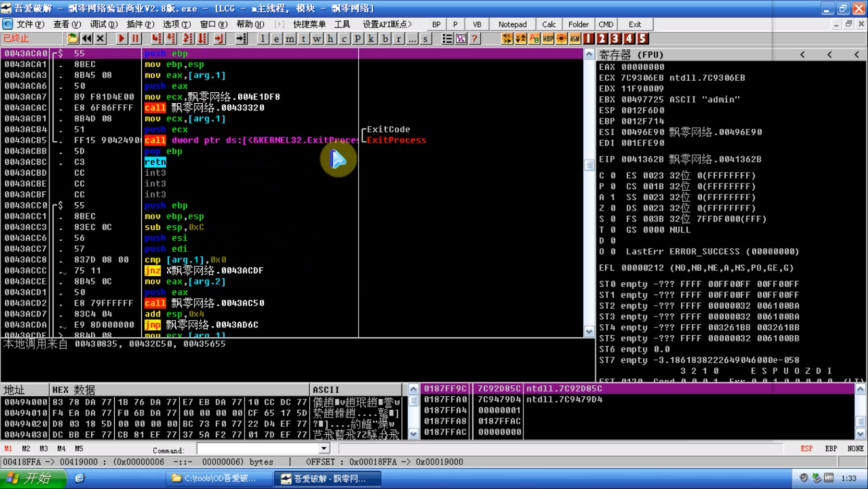Open Breakpoints window via B button

(x=385, y=39)
